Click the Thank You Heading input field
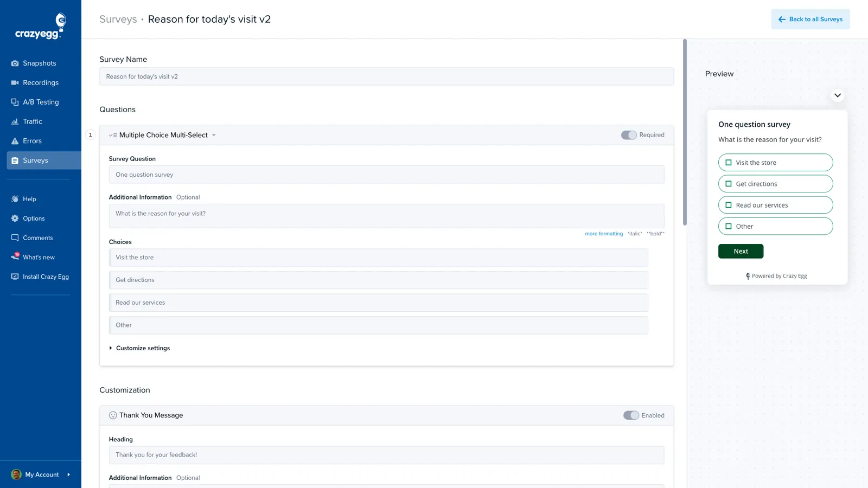Image resolution: width=868 pixels, height=488 pixels. pos(386,455)
